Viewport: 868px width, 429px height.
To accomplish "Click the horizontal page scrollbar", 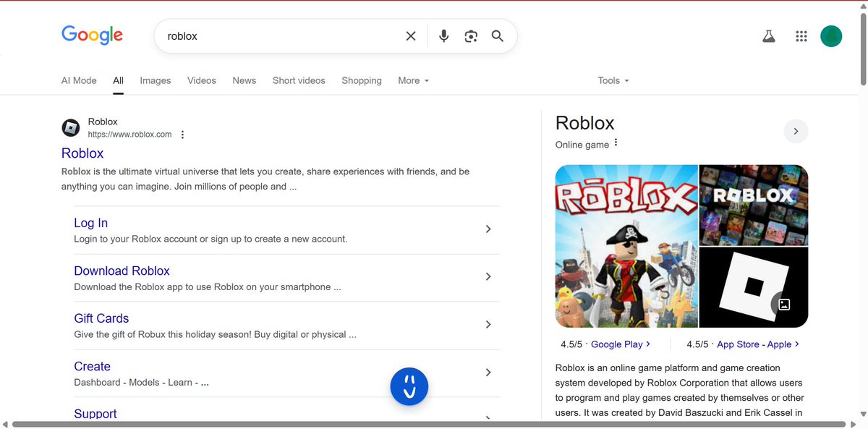I will coord(429,424).
